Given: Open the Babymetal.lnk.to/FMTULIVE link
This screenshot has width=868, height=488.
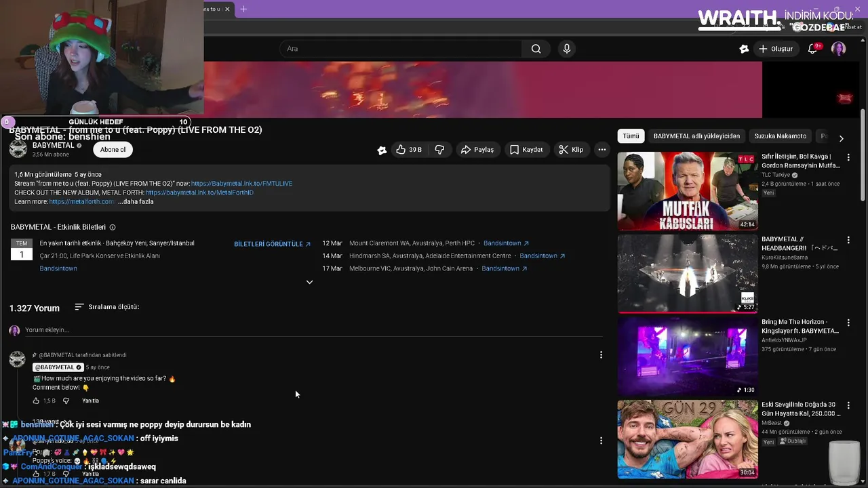Looking at the screenshot, I should 241,184.
